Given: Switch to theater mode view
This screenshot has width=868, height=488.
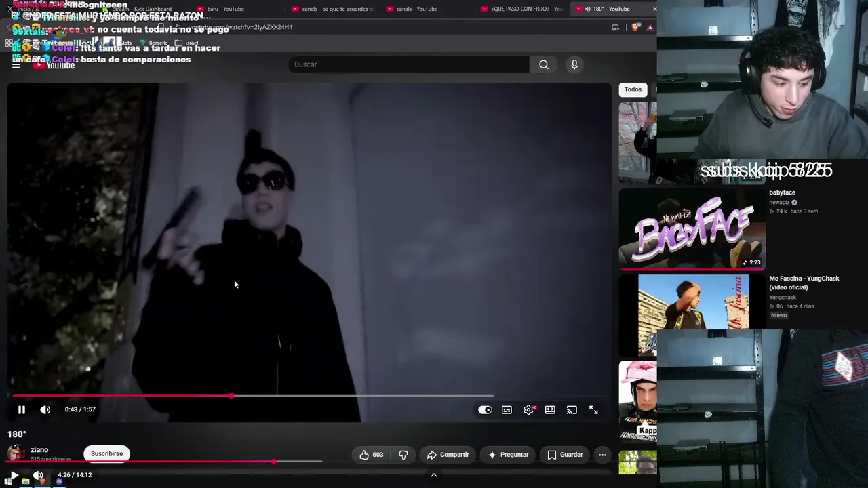Looking at the screenshot, I should coord(550,410).
